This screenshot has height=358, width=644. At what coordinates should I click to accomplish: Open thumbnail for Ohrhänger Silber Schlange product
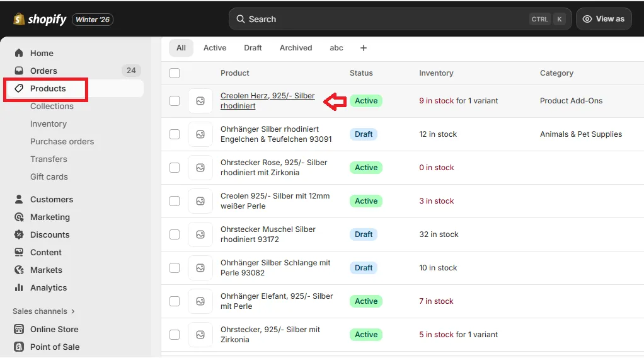(200, 268)
